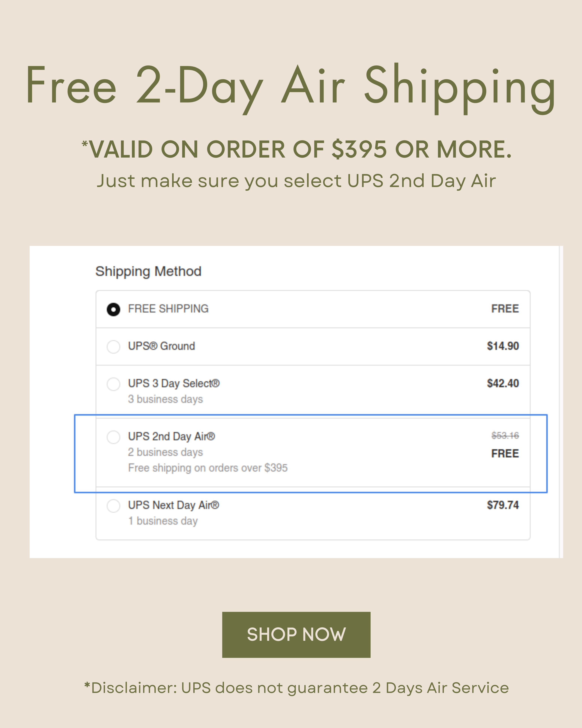Pick the UPS Next Day Air radio option

[x=113, y=506]
